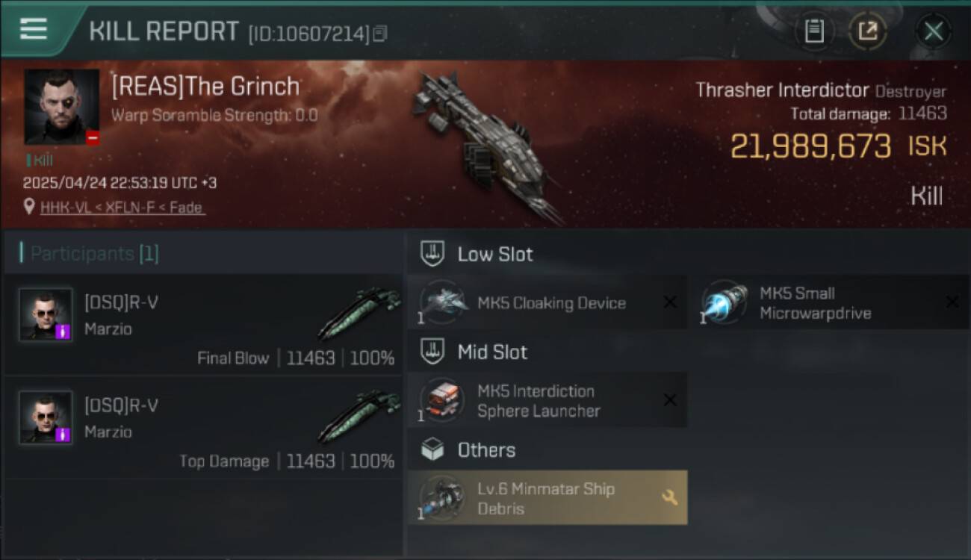Click the X on Interdiction Sphere Launcher
Image resolution: width=971 pixels, height=560 pixels.
[x=670, y=399]
